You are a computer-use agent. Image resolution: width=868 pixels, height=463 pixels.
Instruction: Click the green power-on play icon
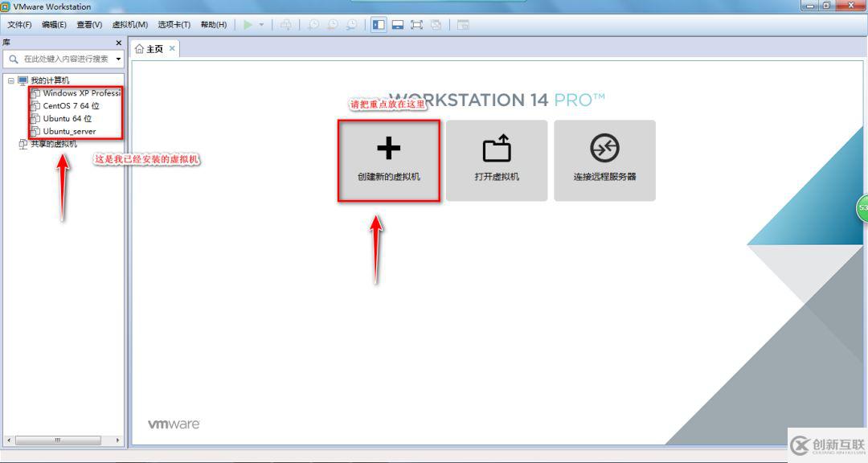coord(248,25)
